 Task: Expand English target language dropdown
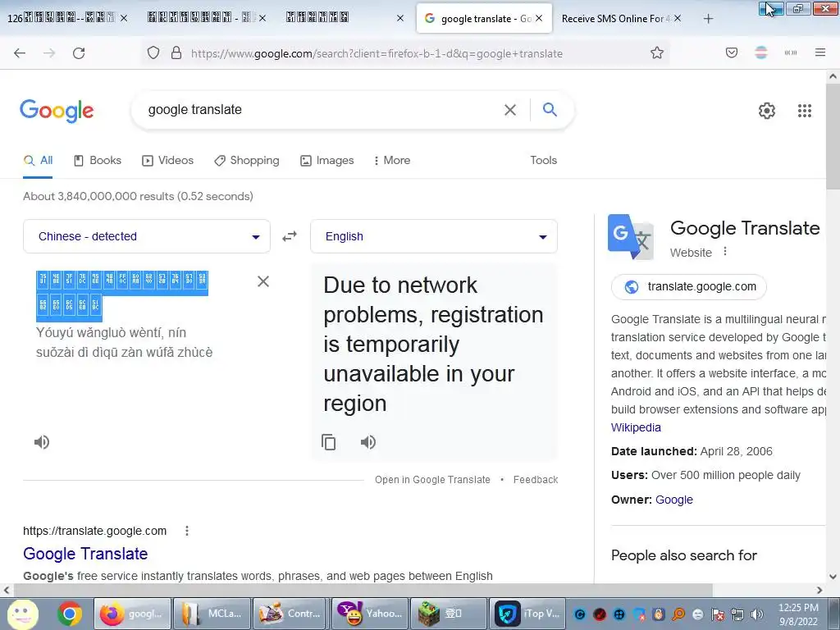coord(434,236)
